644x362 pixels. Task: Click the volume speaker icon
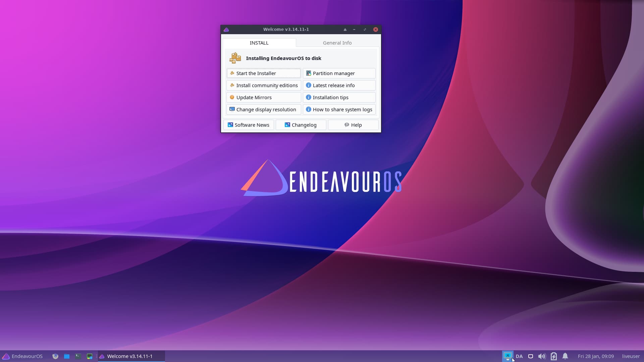542,356
